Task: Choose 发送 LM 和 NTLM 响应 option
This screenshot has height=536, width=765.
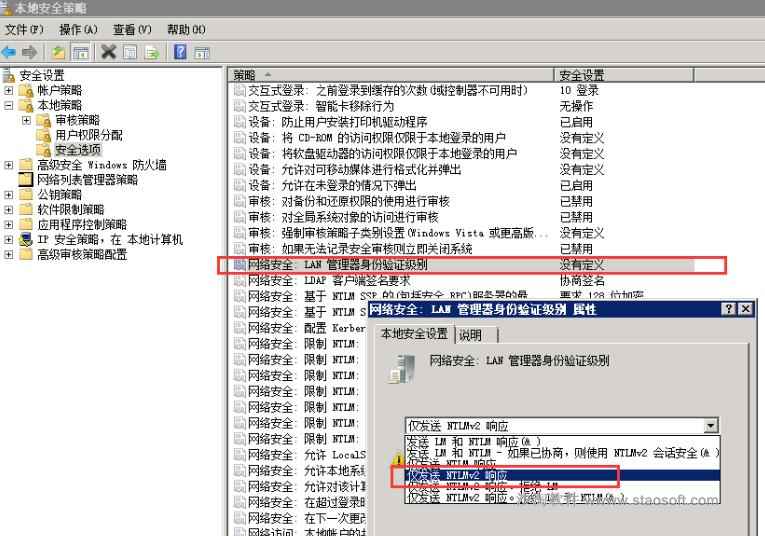Action: point(475,441)
